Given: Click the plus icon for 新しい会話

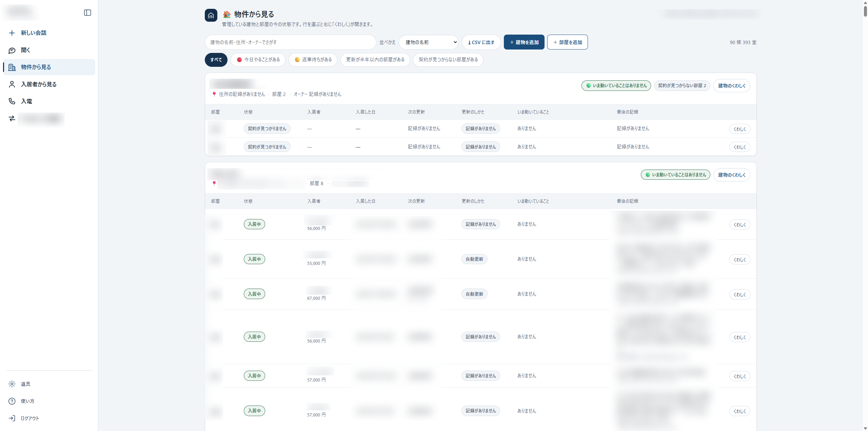Looking at the screenshot, I should (x=12, y=33).
